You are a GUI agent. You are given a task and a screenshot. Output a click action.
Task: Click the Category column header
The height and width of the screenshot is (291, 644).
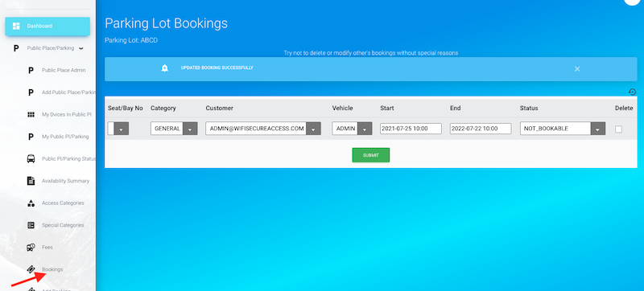[163, 109]
